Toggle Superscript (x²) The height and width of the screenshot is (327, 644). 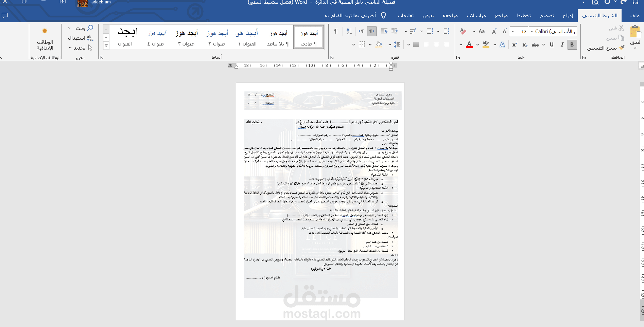(x=515, y=44)
